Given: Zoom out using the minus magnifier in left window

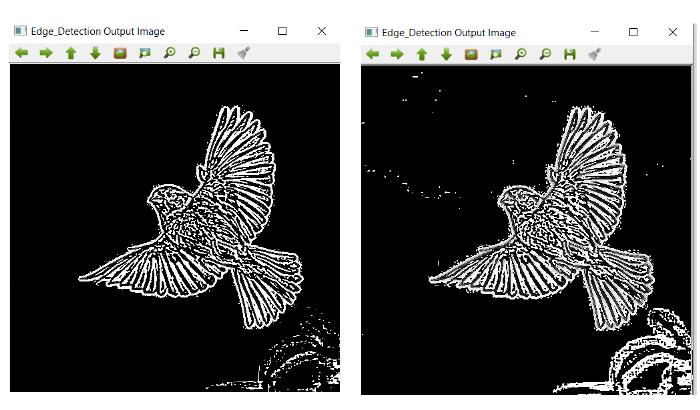Looking at the screenshot, I should tap(194, 53).
